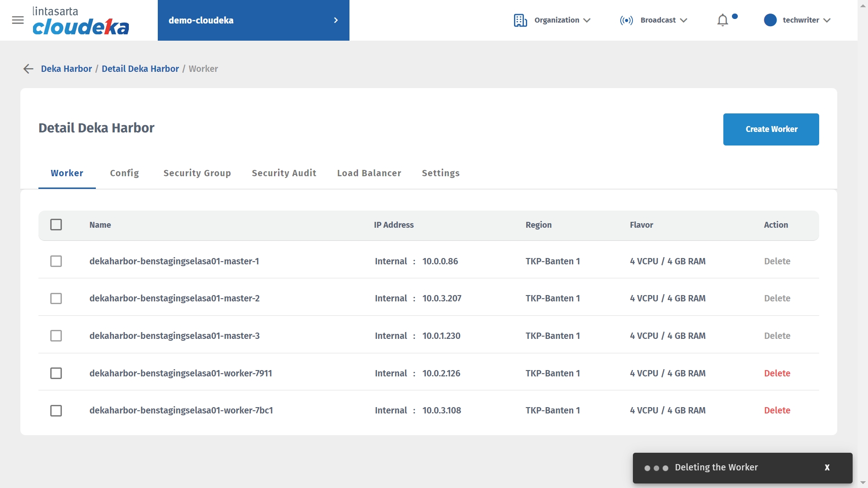Dismiss the Deleting the Worker toast
Screen dimensions: 868x488
tap(827, 468)
